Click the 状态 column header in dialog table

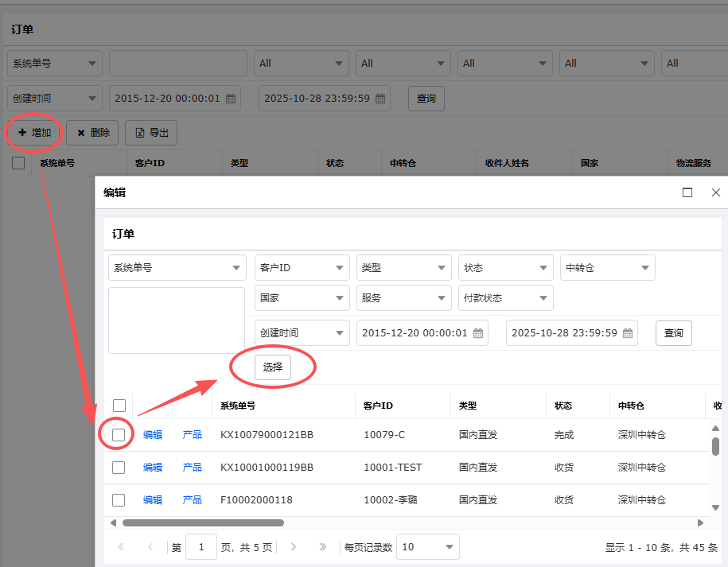(563, 406)
